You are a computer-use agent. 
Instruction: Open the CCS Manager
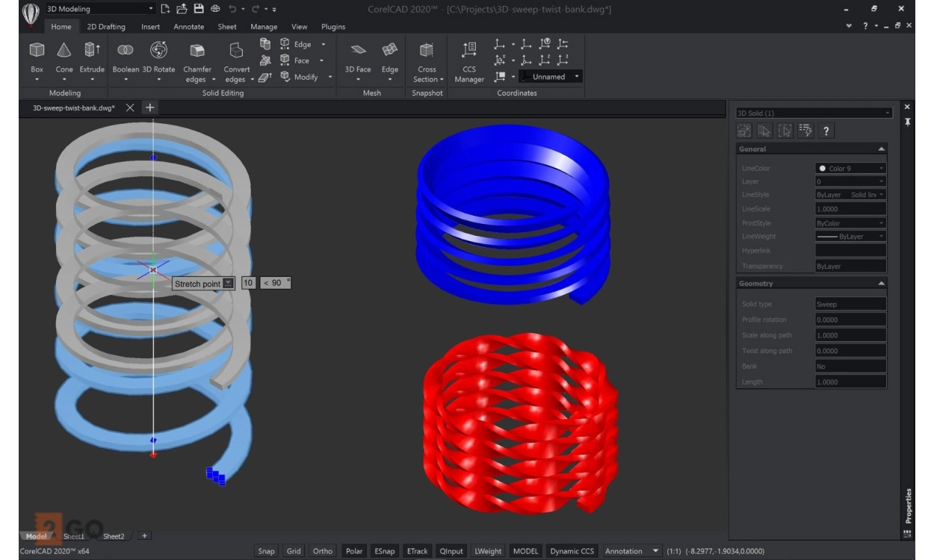[469, 51]
